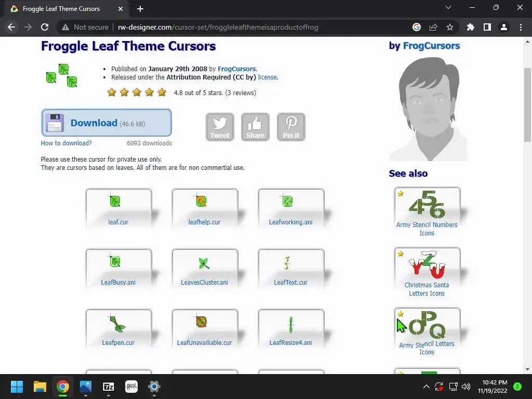Select the Leafworking.ani cursor icon
The width and height of the screenshot is (532, 399).
click(287, 201)
